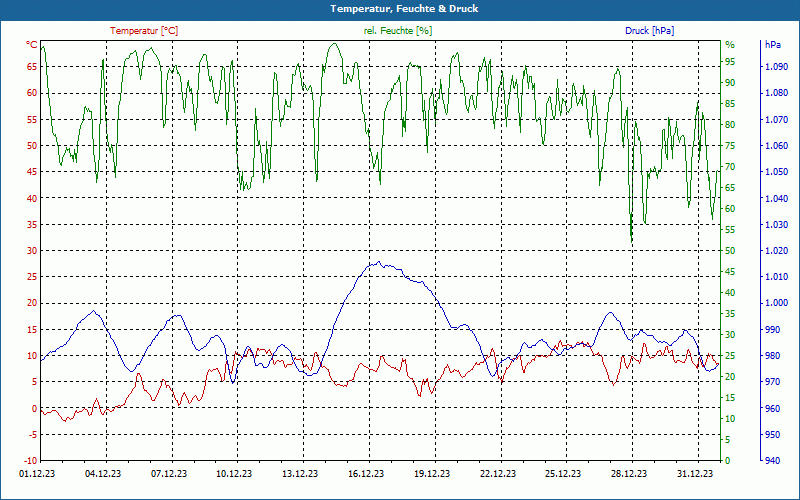
Task: Click the green 50 on the humidity axis
Action: pos(730,251)
